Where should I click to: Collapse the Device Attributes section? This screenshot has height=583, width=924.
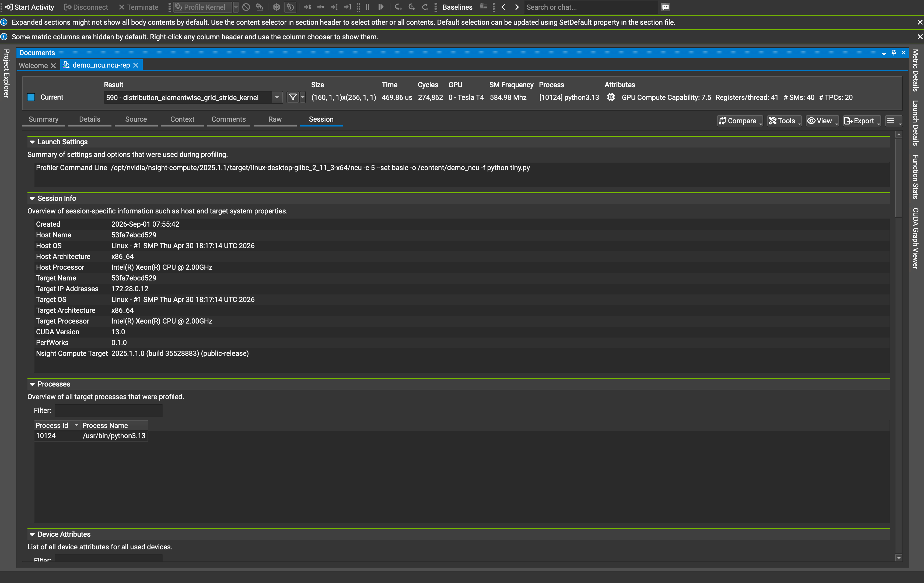[x=32, y=534]
